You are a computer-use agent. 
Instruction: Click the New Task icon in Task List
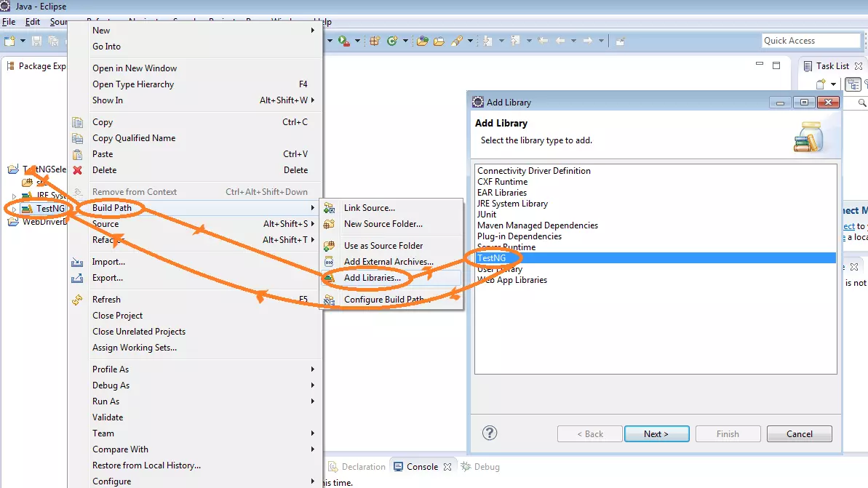(x=821, y=84)
